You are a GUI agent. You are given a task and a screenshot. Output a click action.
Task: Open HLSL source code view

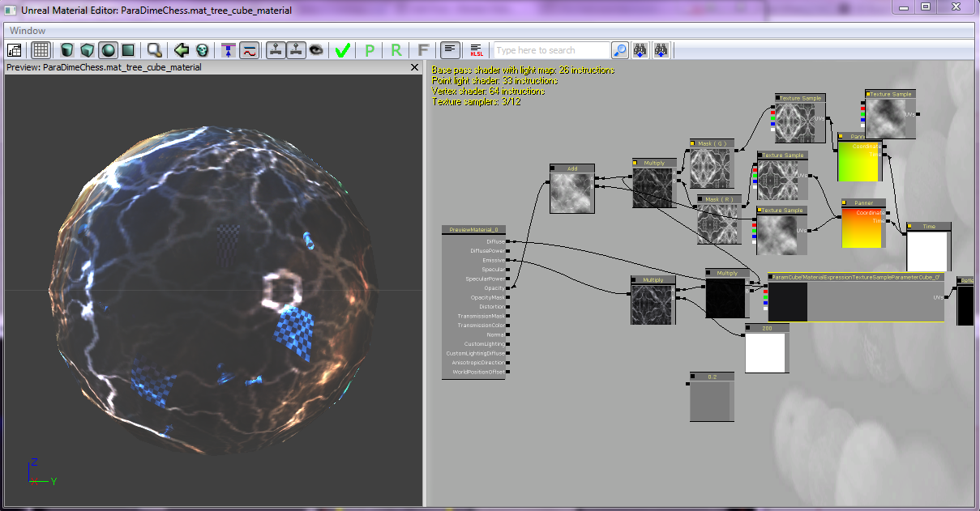pyautogui.click(x=477, y=50)
